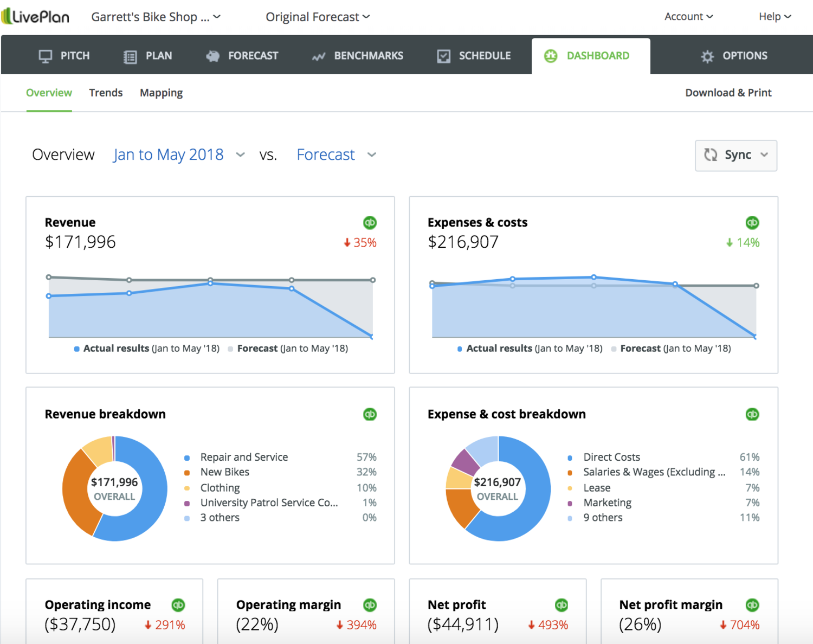
Task: Switch to the Trends tab
Action: tap(106, 93)
